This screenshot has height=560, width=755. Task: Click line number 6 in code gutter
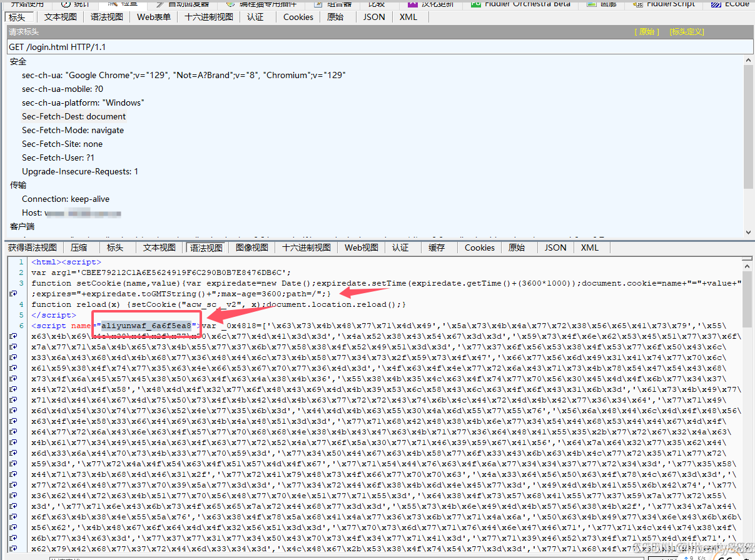click(21, 326)
